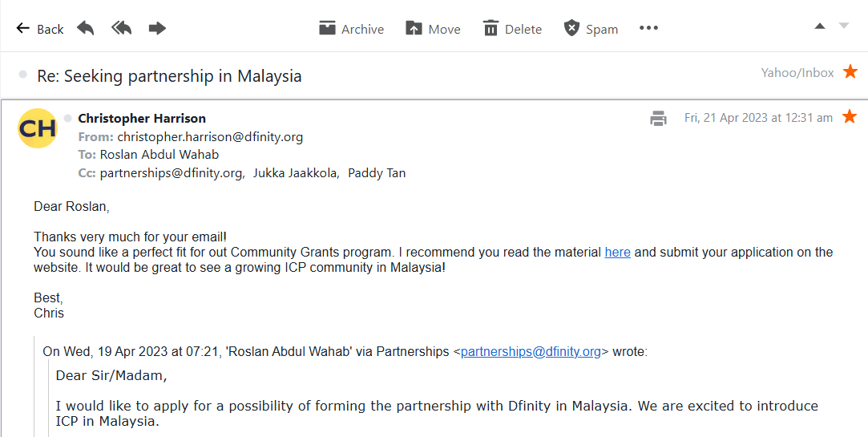Click the Reply arrow icon
Viewport: 868px width, 437px height.
(86, 28)
